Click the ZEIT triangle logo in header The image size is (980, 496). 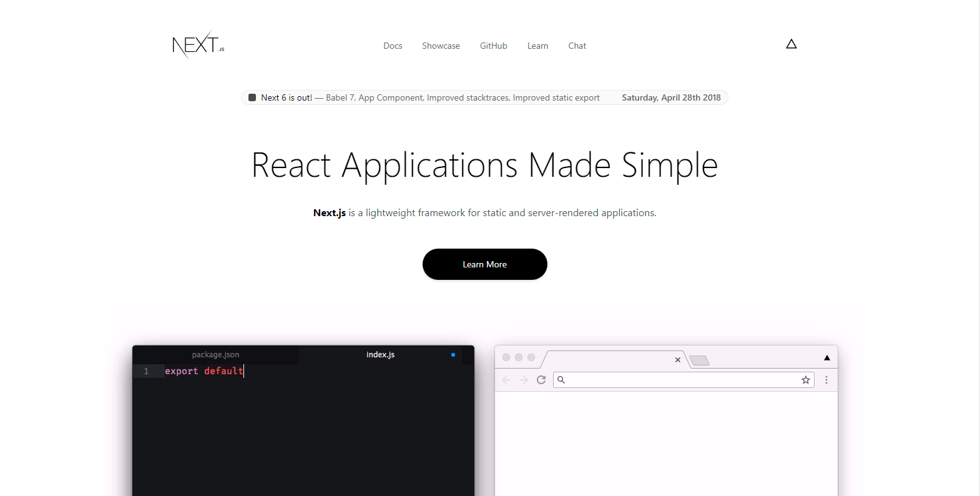(791, 44)
